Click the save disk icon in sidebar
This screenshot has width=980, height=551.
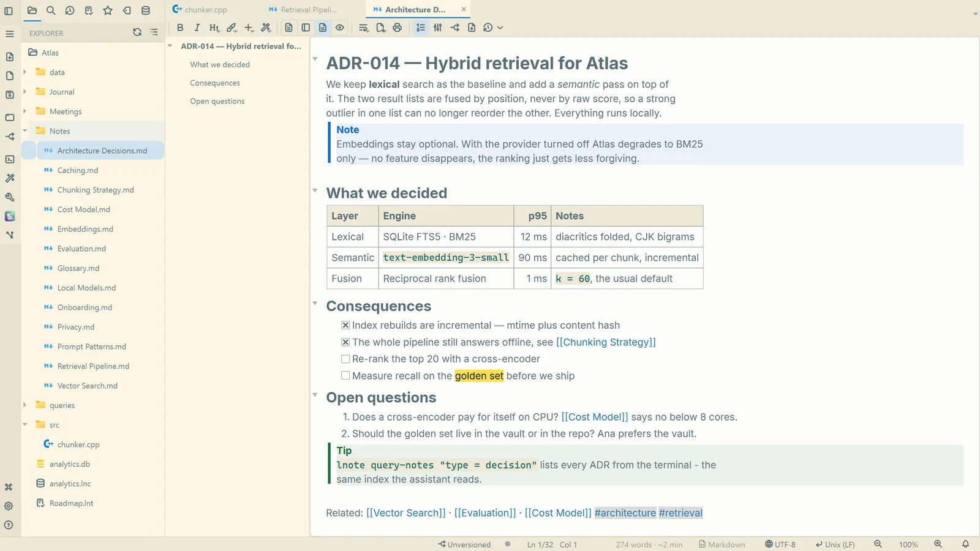click(10, 95)
